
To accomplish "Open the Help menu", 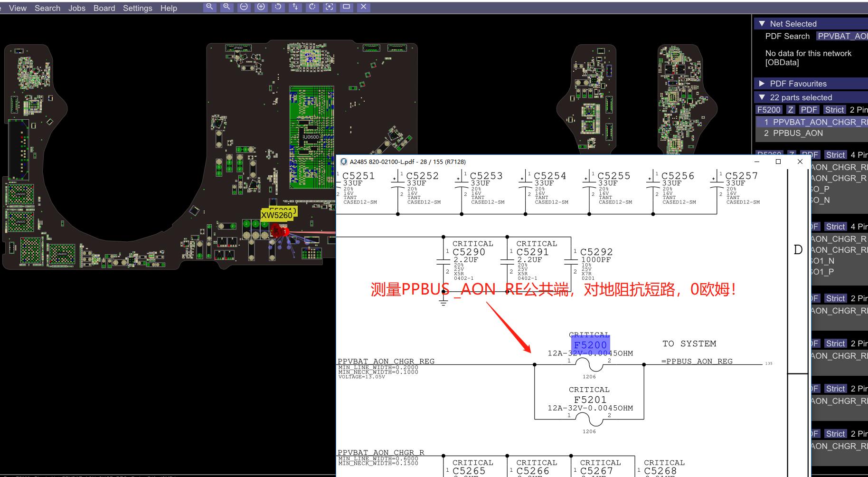I will 169,8.
